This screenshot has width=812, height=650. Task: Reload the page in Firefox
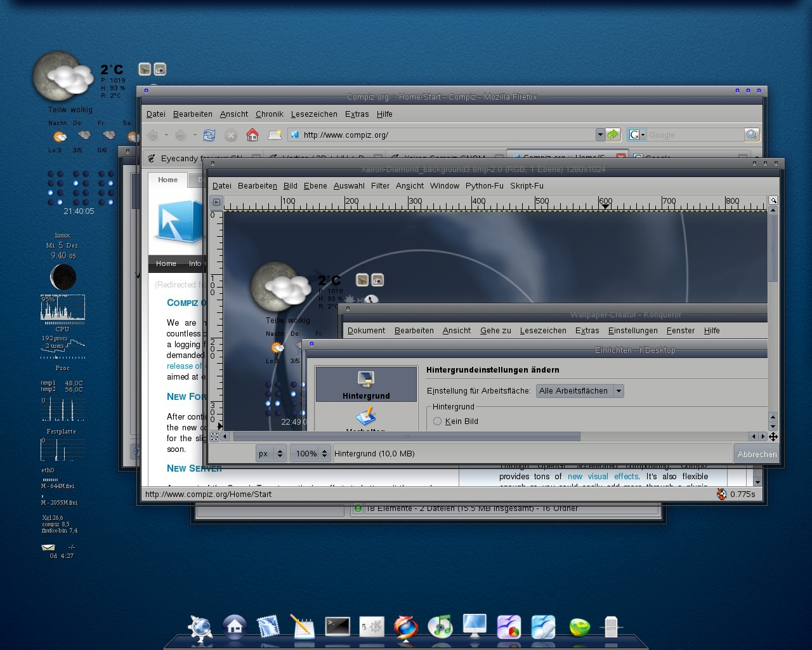point(209,135)
